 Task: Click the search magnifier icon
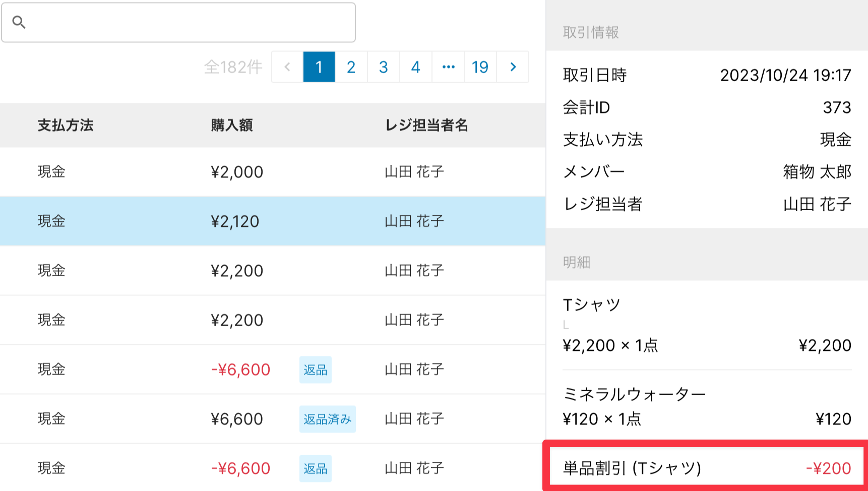[x=19, y=22]
